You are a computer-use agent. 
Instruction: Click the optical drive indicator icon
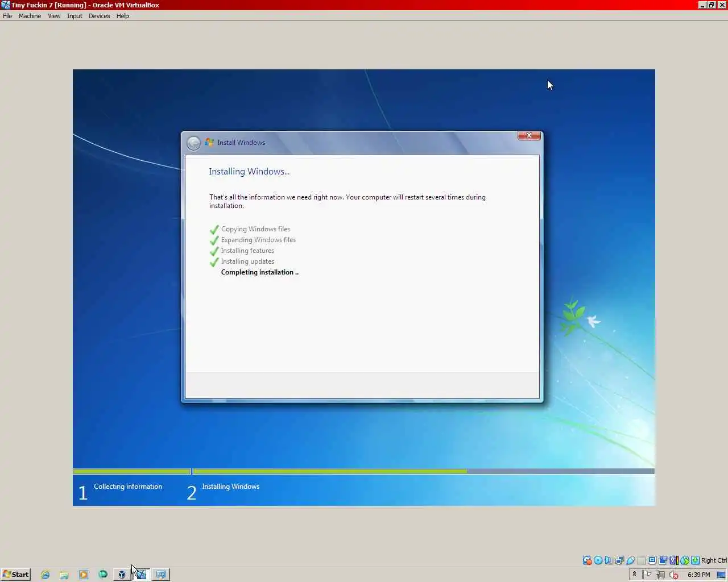(598, 560)
